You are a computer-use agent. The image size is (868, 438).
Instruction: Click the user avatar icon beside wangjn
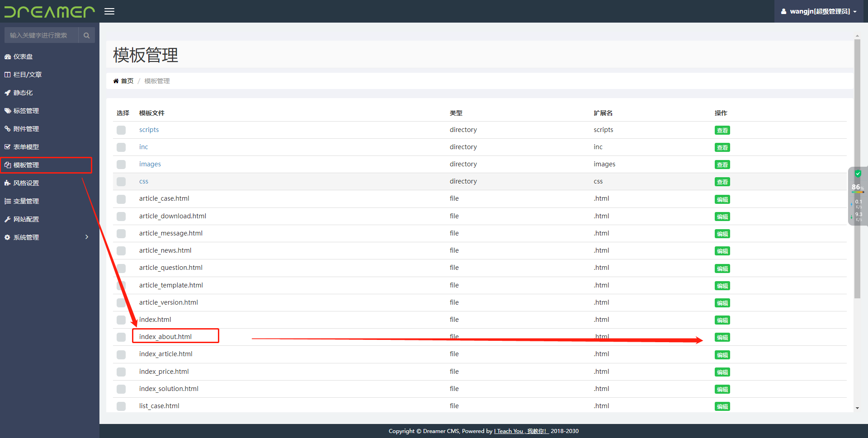click(783, 11)
